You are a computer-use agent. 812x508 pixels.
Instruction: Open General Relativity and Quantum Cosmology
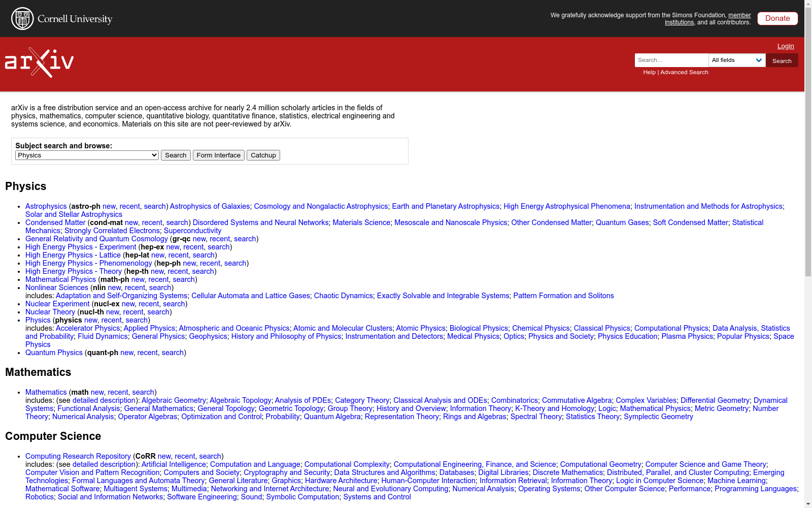[96, 239]
